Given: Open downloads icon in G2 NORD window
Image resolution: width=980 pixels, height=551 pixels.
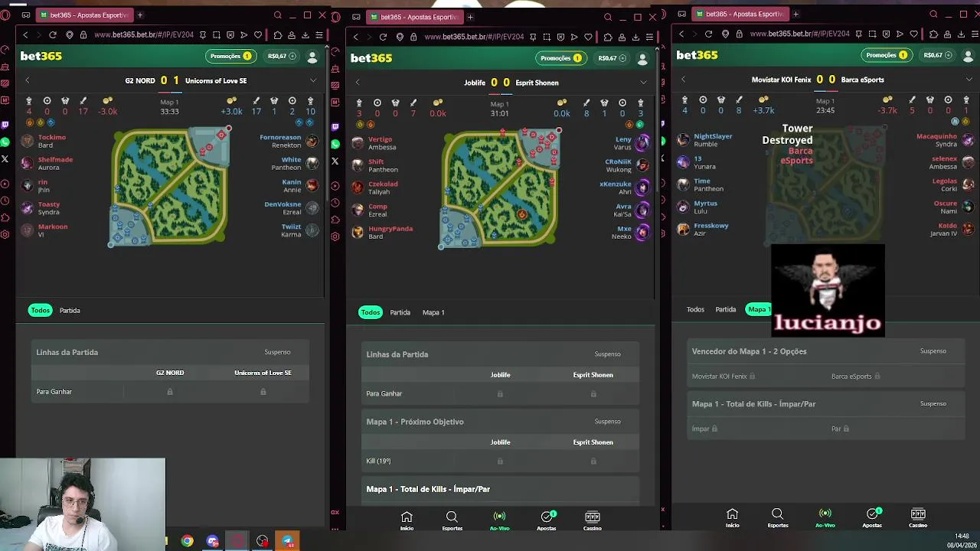Looking at the screenshot, I should (305, 34).
